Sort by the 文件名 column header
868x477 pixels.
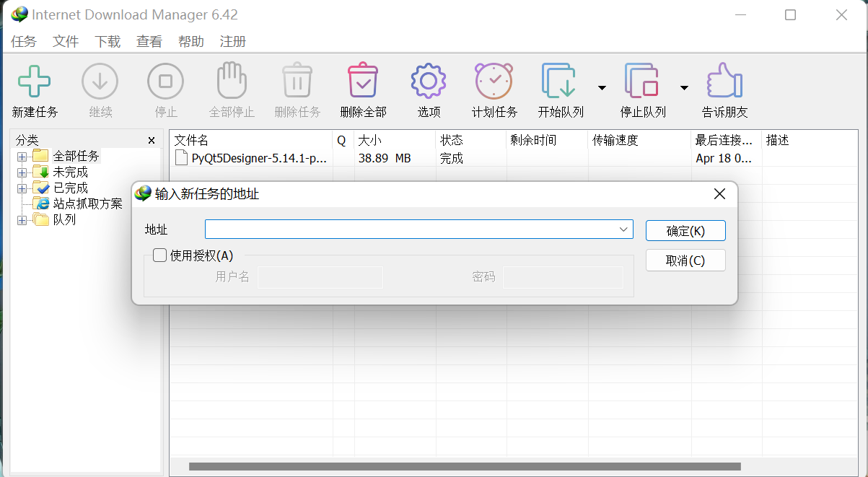pos(251,140)
